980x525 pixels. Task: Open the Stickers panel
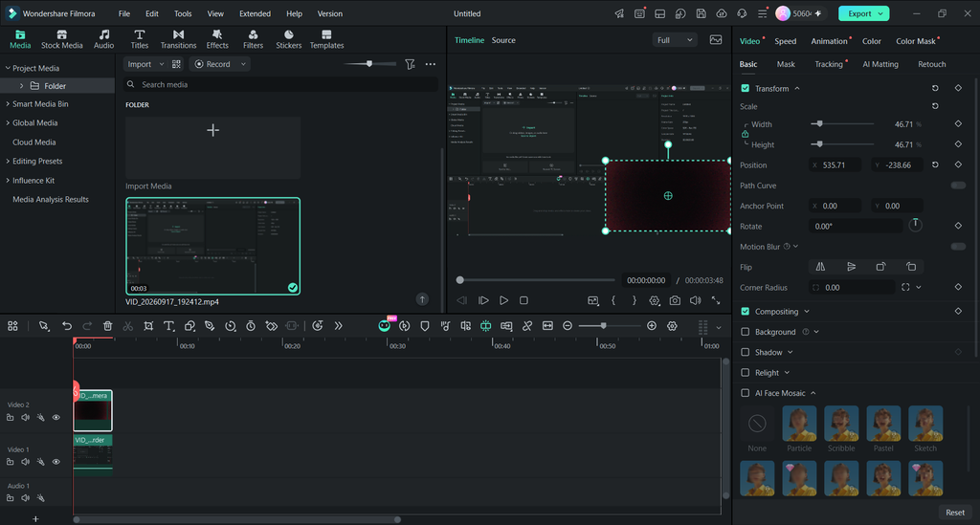click(289, 39)
